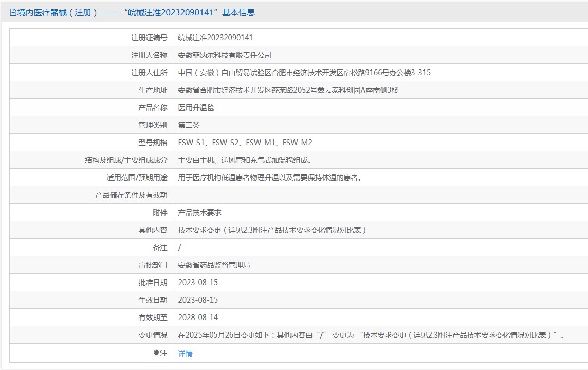
Task: Click the 变更情况 text dated 2025年05月26日
Action: coord(371,335)
